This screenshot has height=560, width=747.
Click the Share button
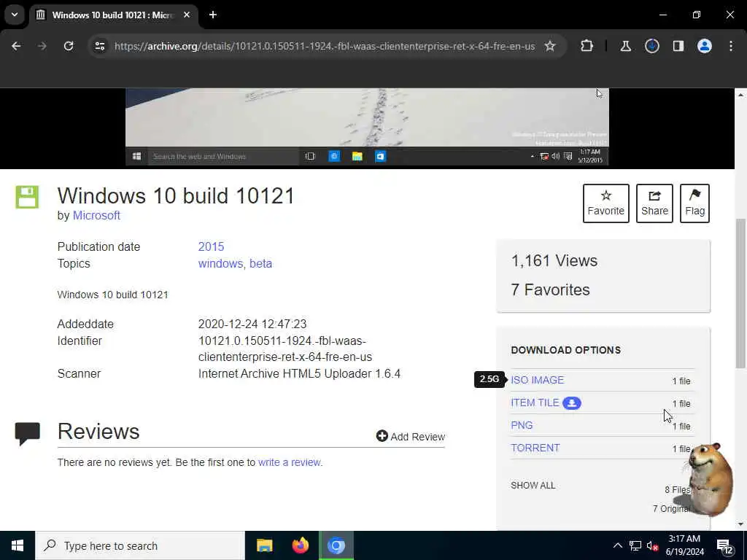click(654, 203)
